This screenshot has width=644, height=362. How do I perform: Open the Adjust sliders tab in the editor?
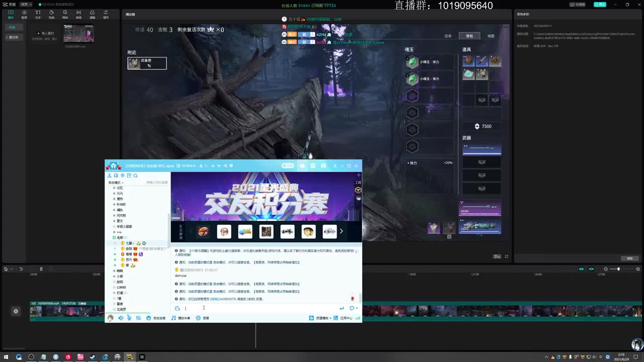pos(106,14)
